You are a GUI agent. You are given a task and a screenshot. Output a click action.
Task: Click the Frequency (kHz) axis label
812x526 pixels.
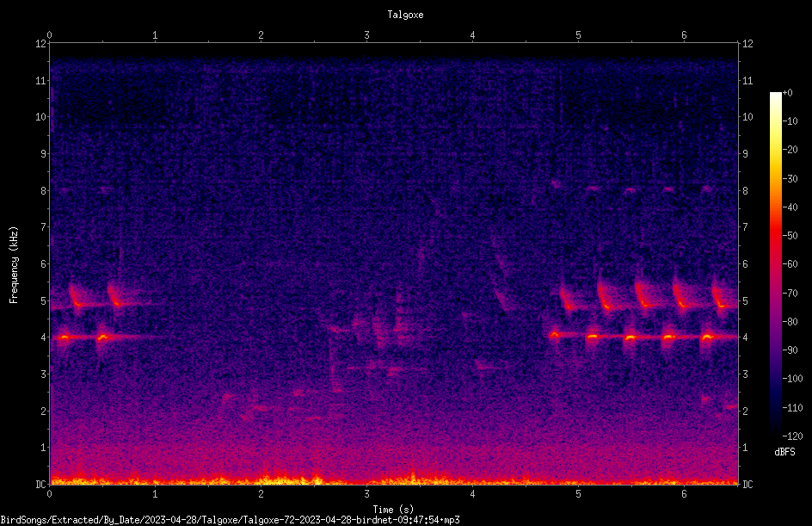tap(14, 265)
